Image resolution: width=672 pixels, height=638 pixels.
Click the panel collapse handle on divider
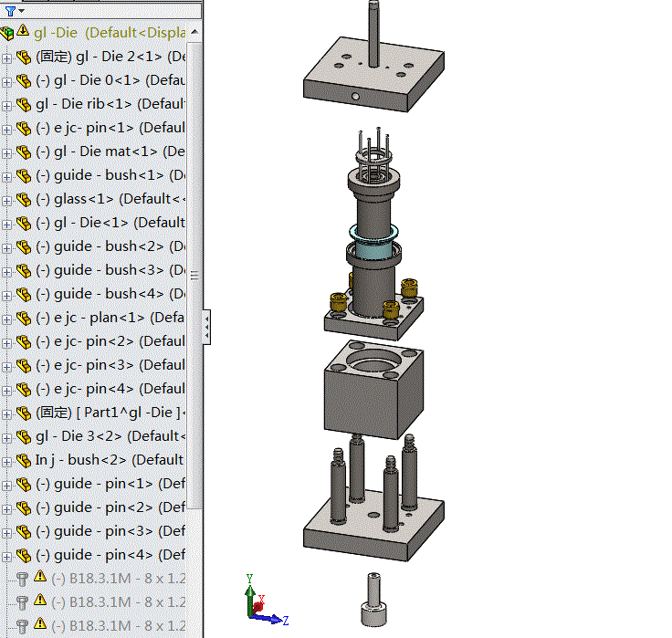[x=206, y=327]
